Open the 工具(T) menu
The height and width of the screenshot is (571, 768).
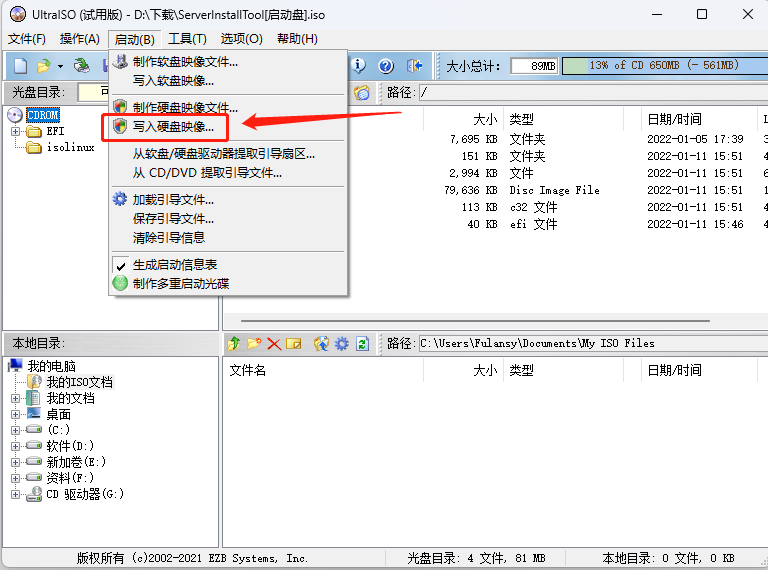click(187, 39)
